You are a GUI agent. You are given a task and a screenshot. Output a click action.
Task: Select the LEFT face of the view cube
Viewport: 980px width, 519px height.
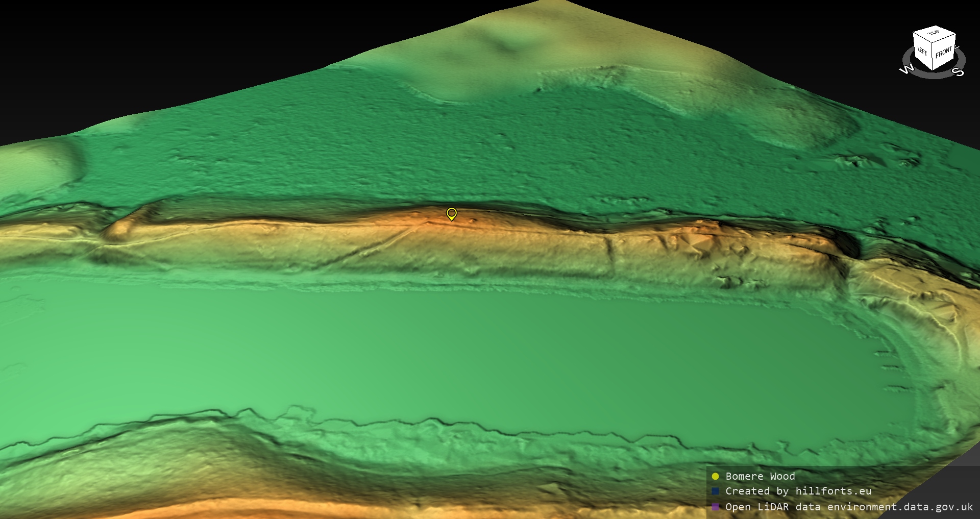pos(922,51)
